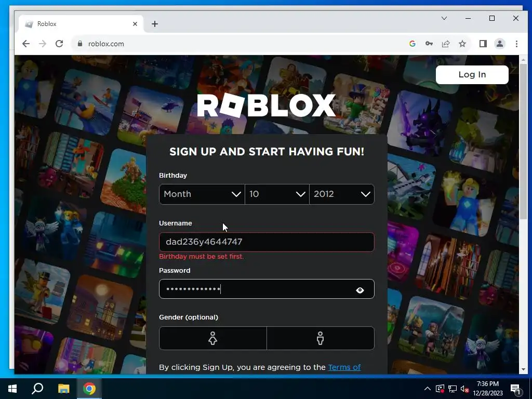Click into the Username field
The width and height of the screenshot is (532, 399).
[x=267, y=242]
